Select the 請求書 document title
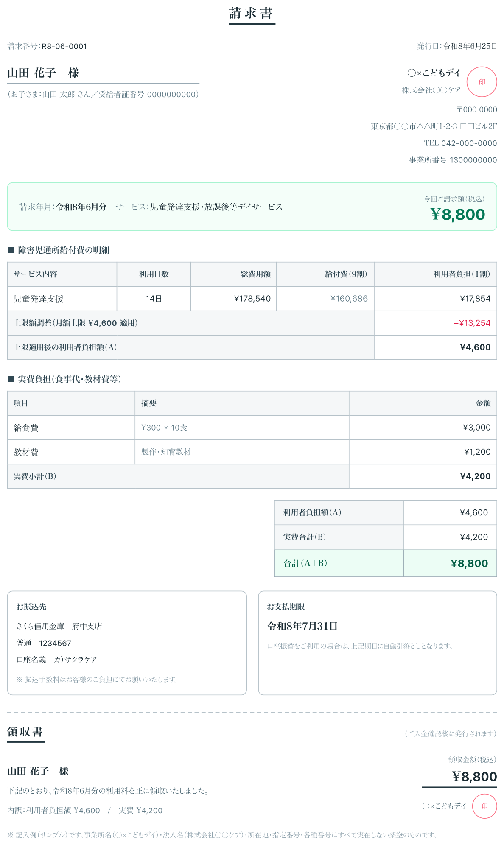This screenshot has width=504, height=845. tap(252, 13)
